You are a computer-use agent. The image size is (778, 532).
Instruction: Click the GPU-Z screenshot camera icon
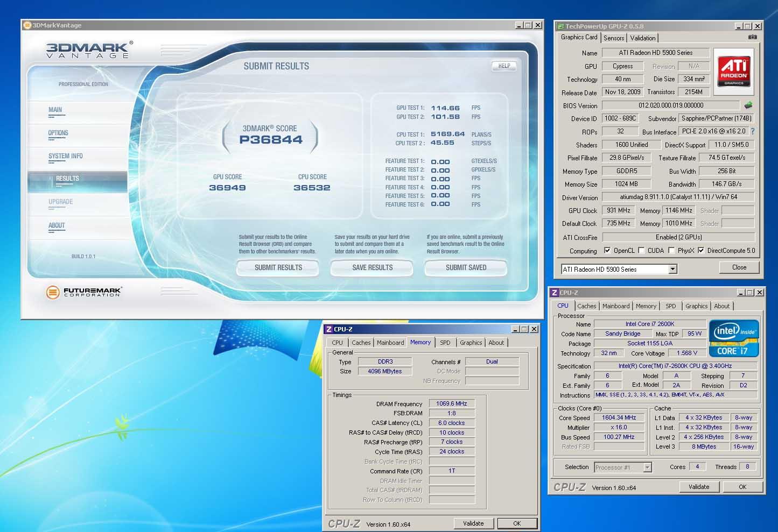pyautogui.click(x=752, y=37)
